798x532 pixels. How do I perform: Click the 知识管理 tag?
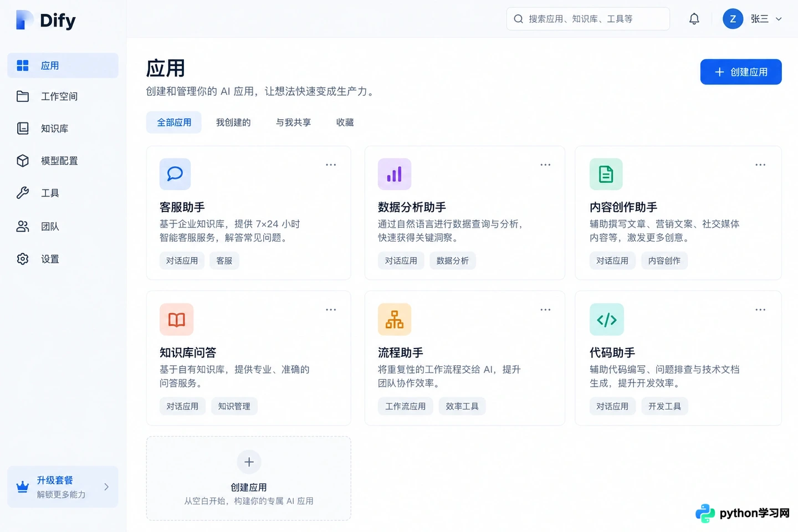[x=234, y=406]
